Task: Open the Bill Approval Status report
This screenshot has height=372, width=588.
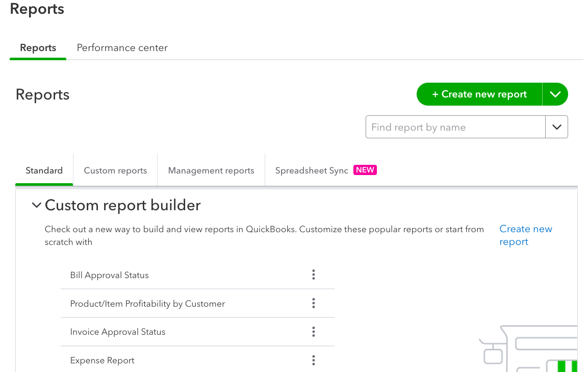Action: [110, 276]
